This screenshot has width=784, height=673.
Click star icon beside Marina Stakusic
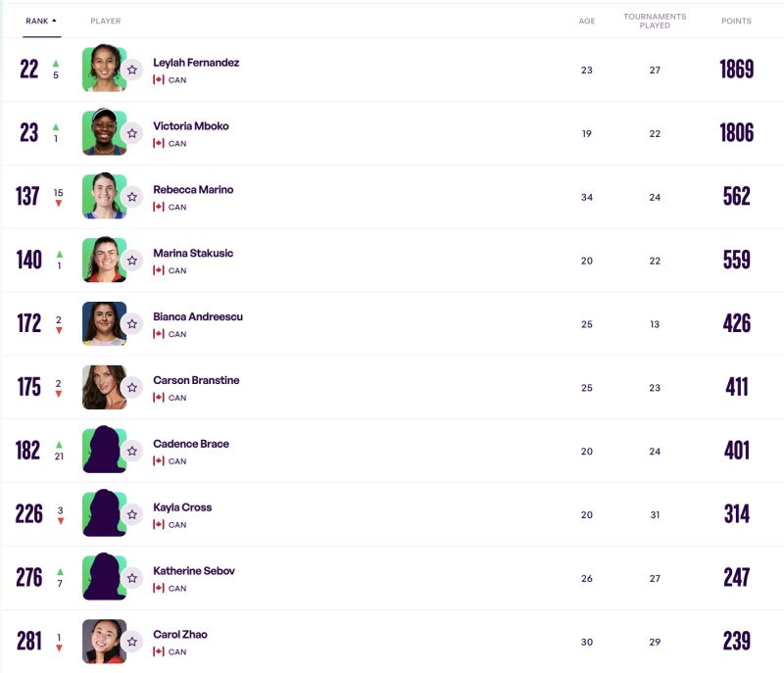pos(132,261)
